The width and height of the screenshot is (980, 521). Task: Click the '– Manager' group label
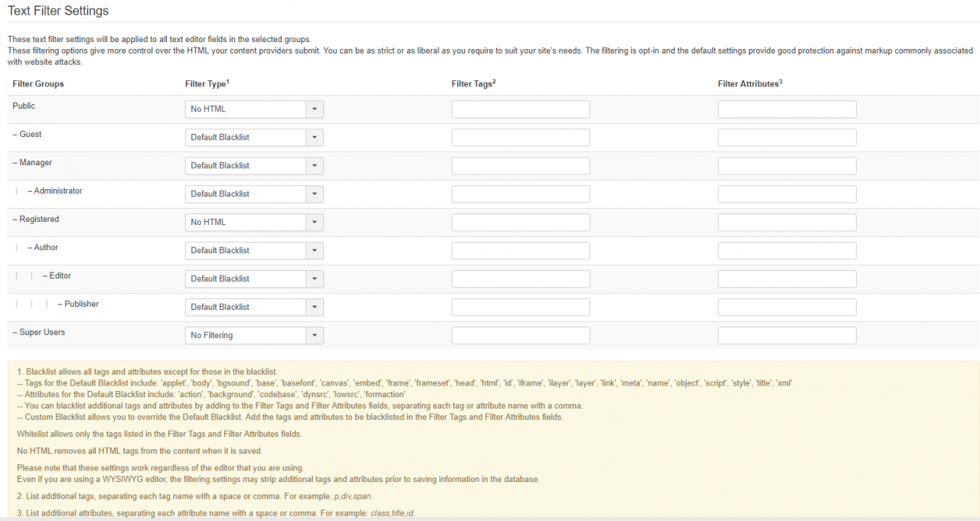[32, 162]
